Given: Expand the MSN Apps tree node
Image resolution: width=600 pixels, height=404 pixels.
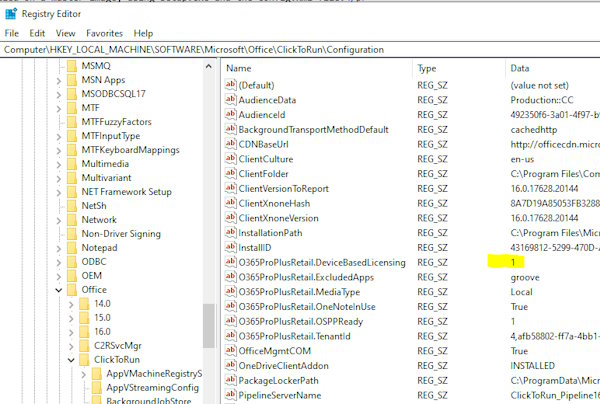Looking at the screenshot, I should point(59,81).
